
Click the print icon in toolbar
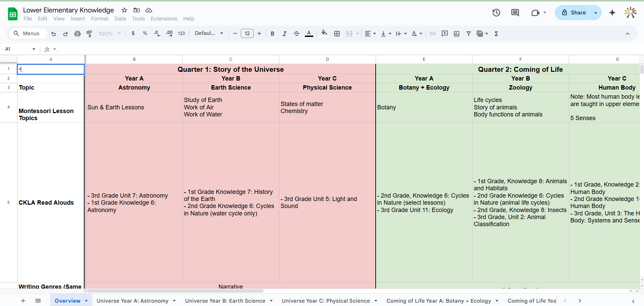click(x=77, y=34)
